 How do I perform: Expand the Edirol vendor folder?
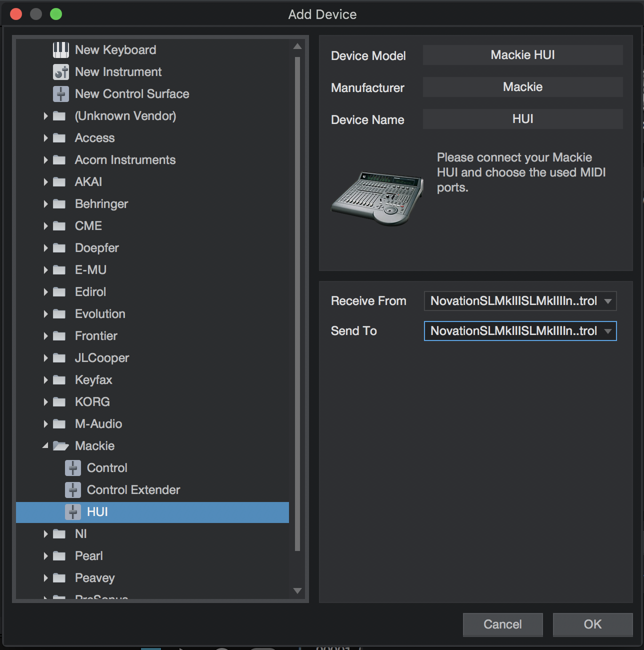point(45,292)
